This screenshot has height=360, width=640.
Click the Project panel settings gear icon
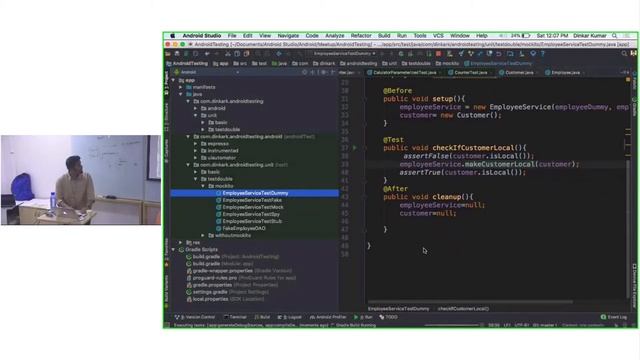point(323,72)
